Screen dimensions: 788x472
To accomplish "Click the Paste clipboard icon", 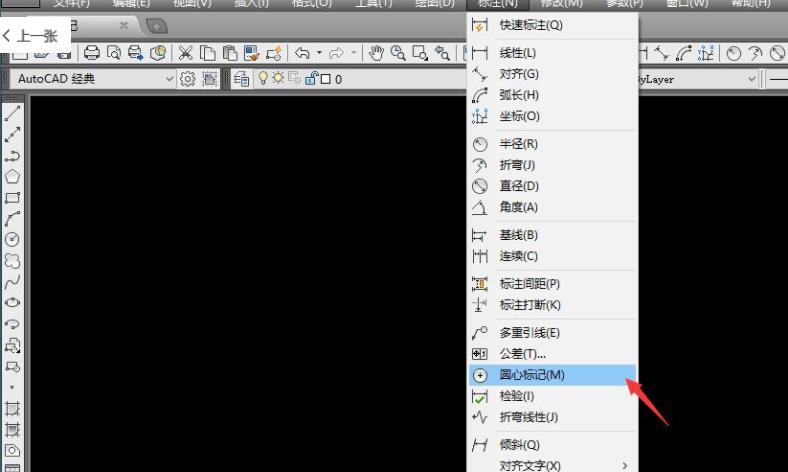I will 230,53.
